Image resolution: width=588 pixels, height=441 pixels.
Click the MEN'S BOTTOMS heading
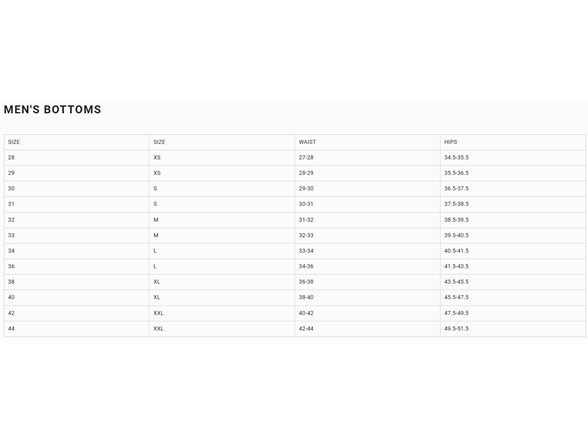[52, 110]
